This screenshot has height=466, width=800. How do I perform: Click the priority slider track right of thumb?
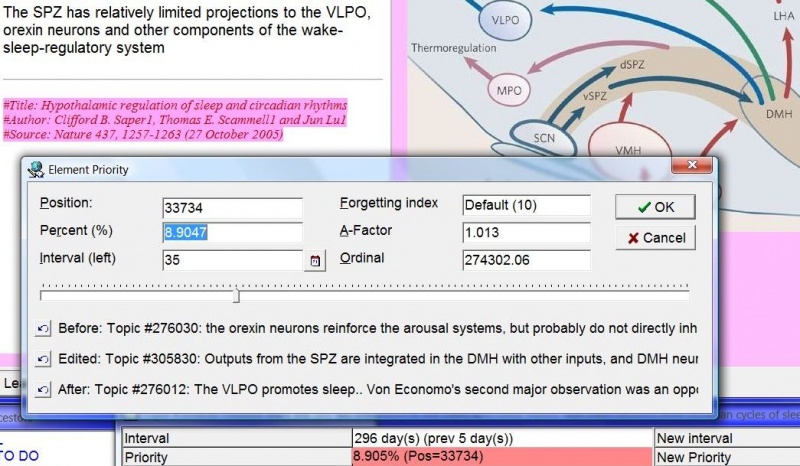464,295
